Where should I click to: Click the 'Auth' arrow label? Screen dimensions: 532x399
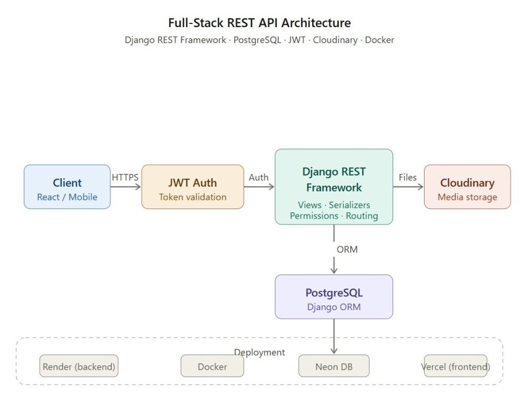coord(259,178)
